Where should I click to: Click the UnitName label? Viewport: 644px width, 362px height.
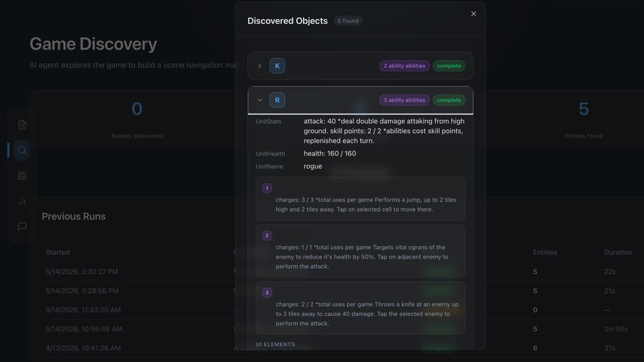[269, 166]
